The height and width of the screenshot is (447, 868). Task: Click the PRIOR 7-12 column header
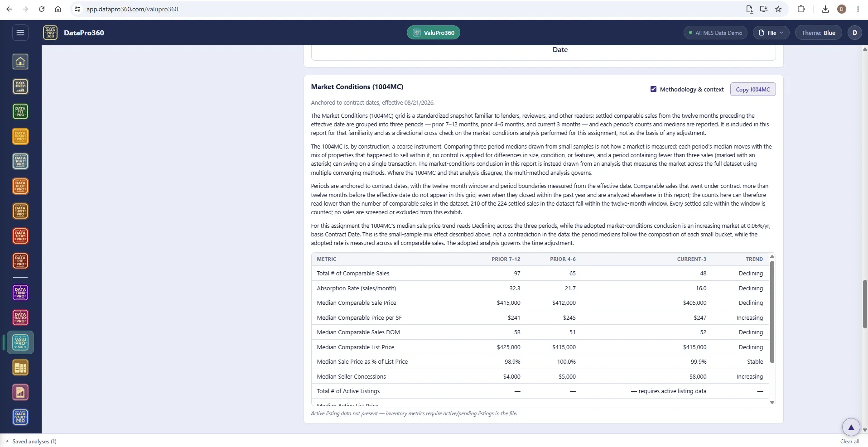(506, 259)
